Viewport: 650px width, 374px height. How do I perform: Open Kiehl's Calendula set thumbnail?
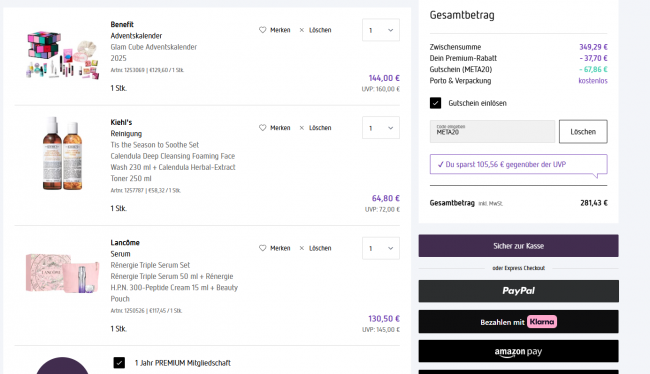pyautogui.click(x=62, y=154)
